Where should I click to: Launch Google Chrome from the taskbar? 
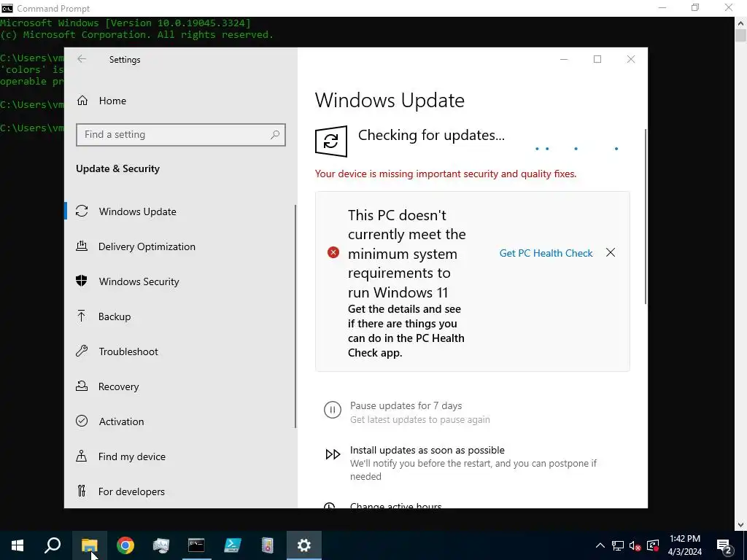(125, 545)
